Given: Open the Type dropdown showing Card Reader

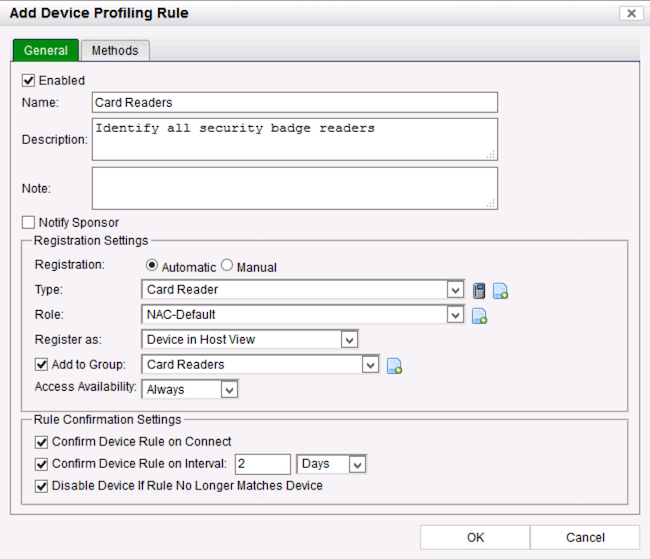Looking at the screenshot, I should pos(456,290).
